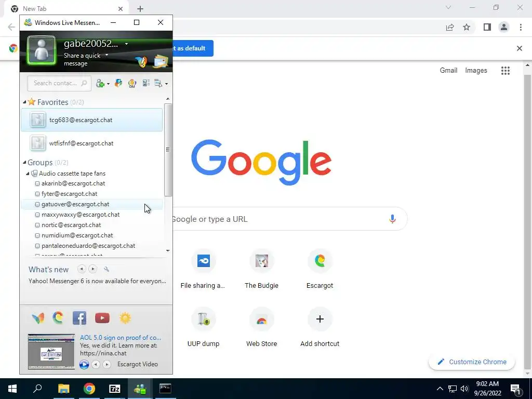The height and width of the screenshot is (399, 532).
Task: Open the email inbox envelope icon
Action: coord(161,61)
